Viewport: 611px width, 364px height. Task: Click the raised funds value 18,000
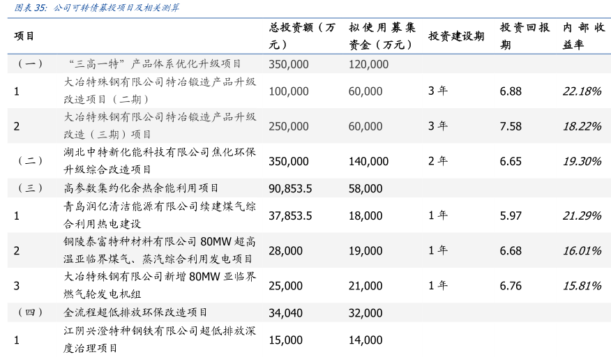[365, 216]
